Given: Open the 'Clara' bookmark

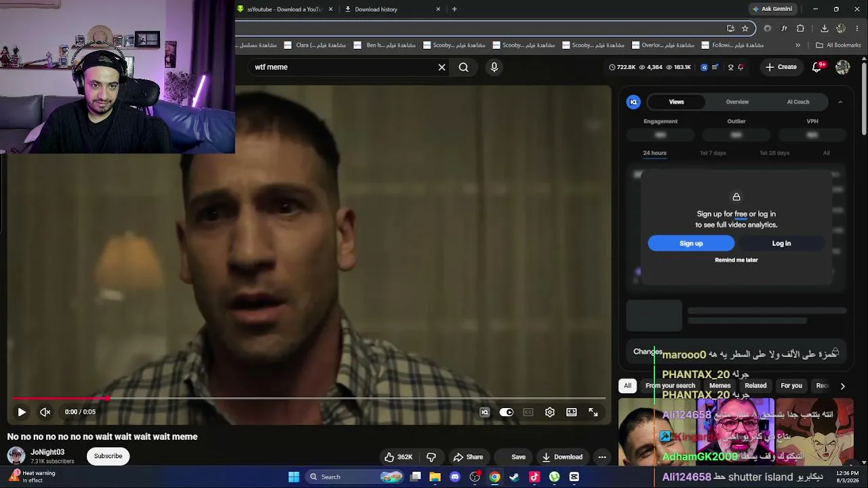Looking at the screenshot, I should [x=315, y=45].
